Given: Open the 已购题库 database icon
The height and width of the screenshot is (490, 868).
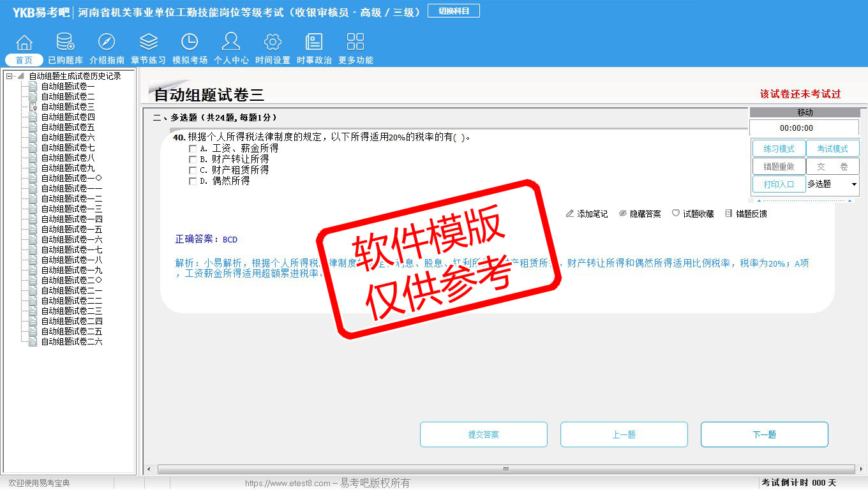Looking at the screenshot, I should [65, 42].
